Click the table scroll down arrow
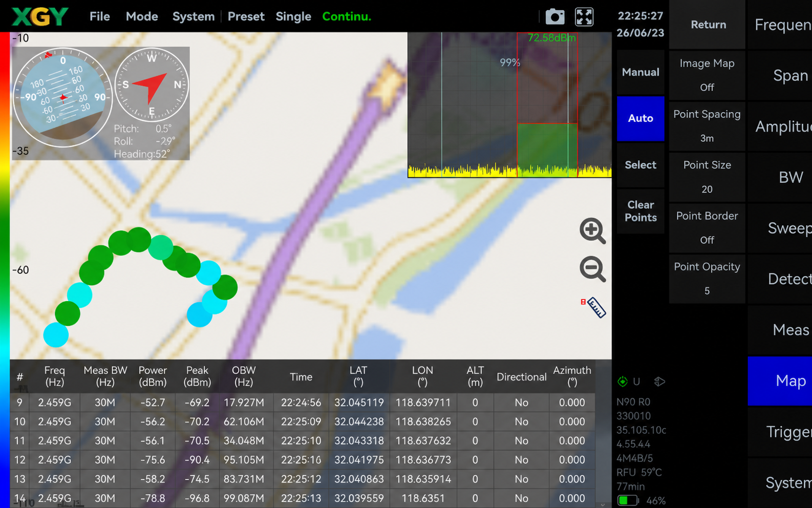Screen dimensions: 812x508 point(603,504)
